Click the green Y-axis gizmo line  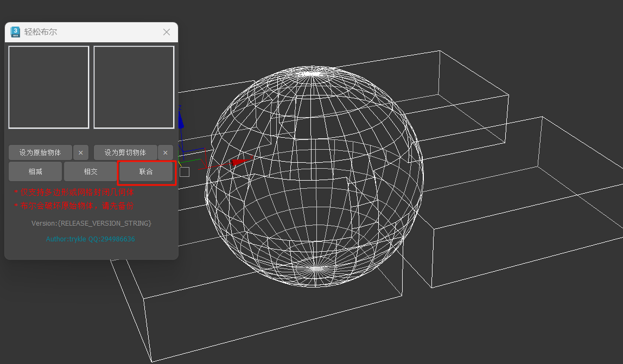tap(190, 161)
